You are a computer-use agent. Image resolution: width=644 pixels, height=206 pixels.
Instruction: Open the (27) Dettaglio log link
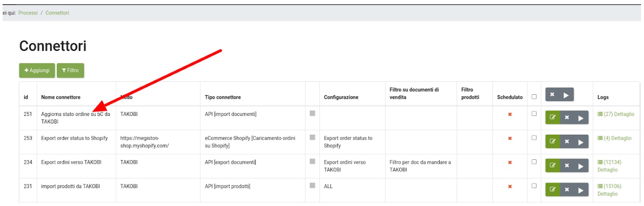616,114
